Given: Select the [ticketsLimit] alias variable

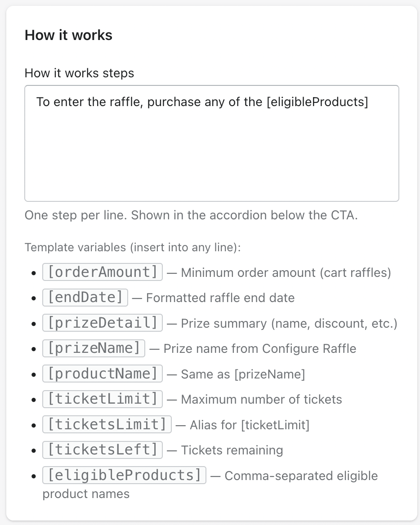Looking at the screenshot, I should point(107,425).
